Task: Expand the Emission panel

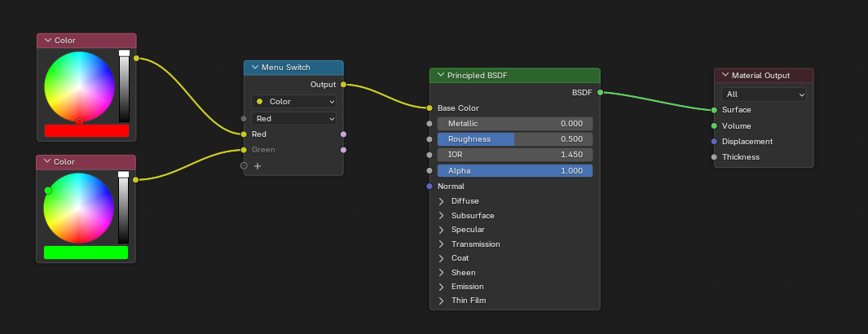Action: [441, 287]
